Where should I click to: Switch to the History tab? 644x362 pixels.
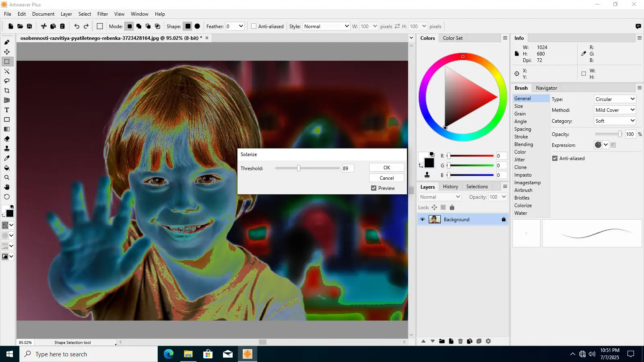[450, 187]
